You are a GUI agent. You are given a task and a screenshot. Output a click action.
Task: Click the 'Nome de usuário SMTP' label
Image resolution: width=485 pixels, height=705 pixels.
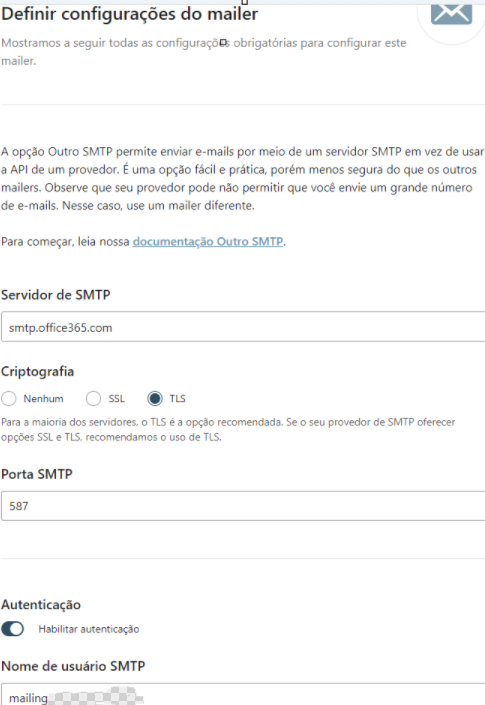pyautogui.click(x=73, y=666)
